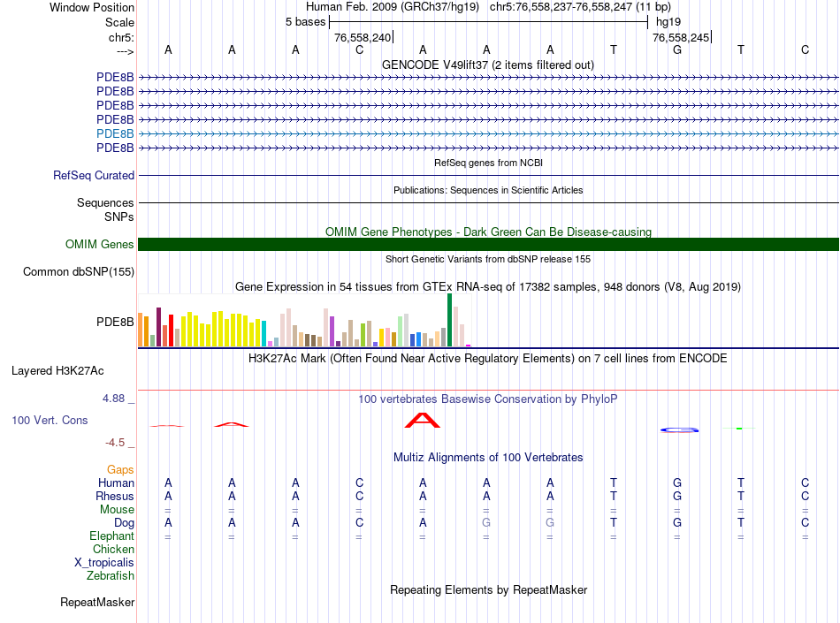Open Repeating Elements by RepeatMasker title
The width and height of the screenshot is (840, 623).
tap(488, 589)
